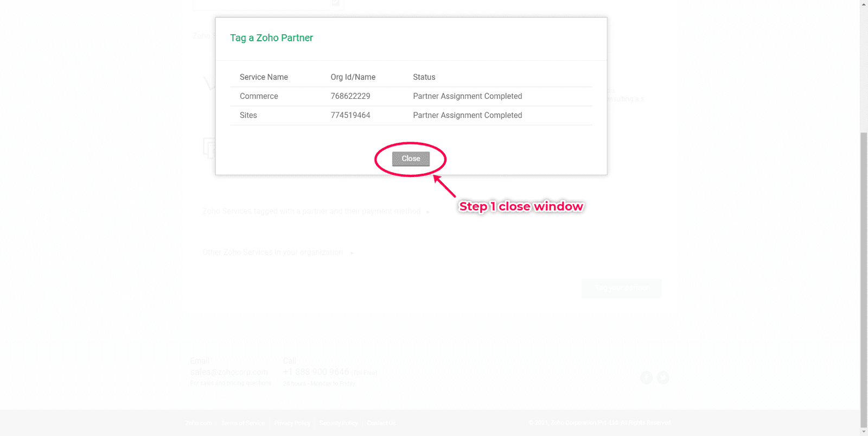
Task: Click the Tag a Zoho Partner title
Action: click(271, 38)
